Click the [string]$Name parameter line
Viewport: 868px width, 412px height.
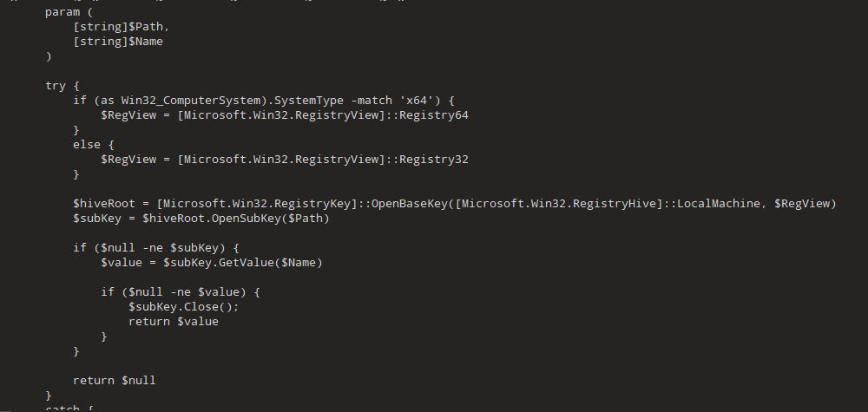(118, 41)
